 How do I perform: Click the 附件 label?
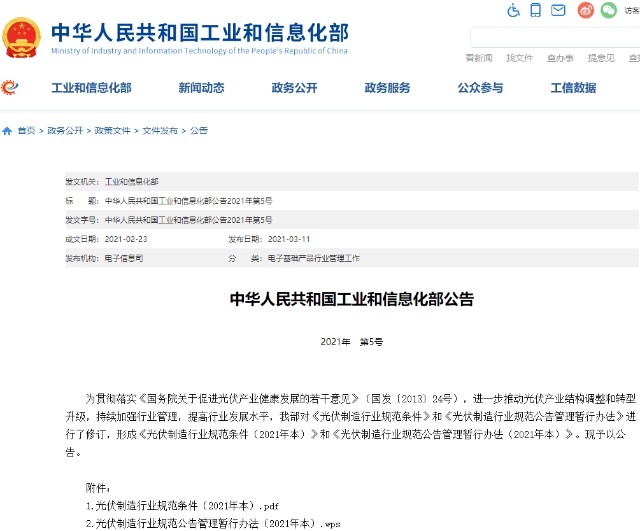point(98,488)
